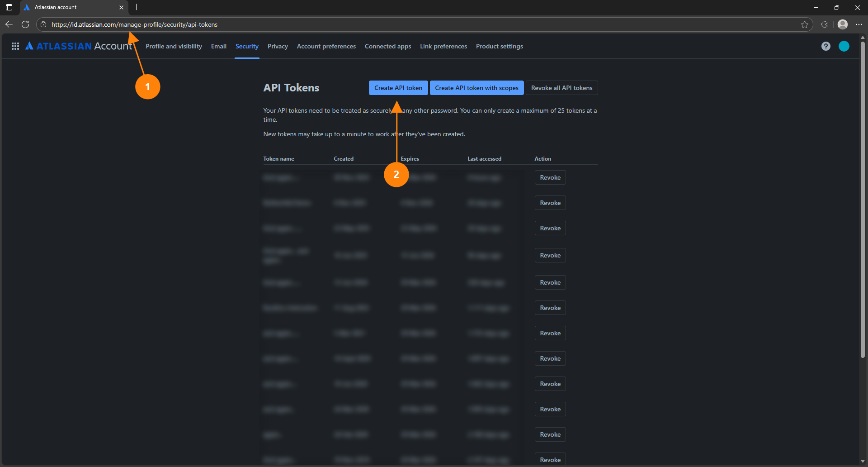Switch to Profile and visibility tab
868x467 pixels.
pyautogui.click(x=174, y=46)
